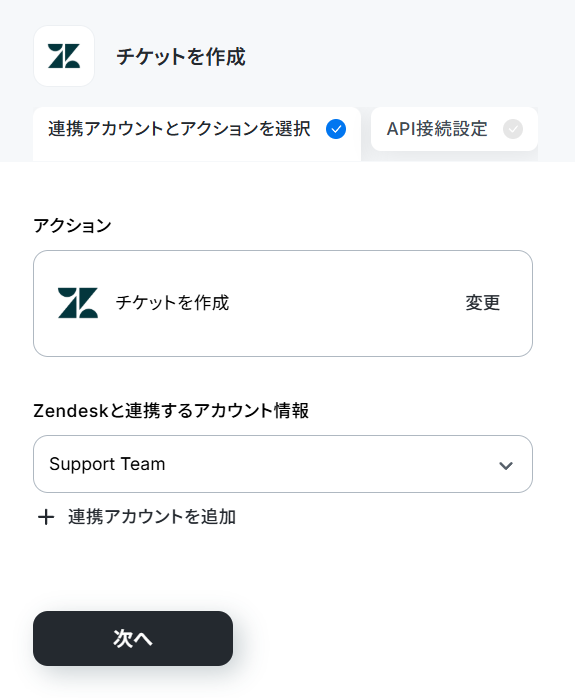This screenshot has width=575, height=698.
Task: Click the plus icon to add account
Action: coord(46,517)
